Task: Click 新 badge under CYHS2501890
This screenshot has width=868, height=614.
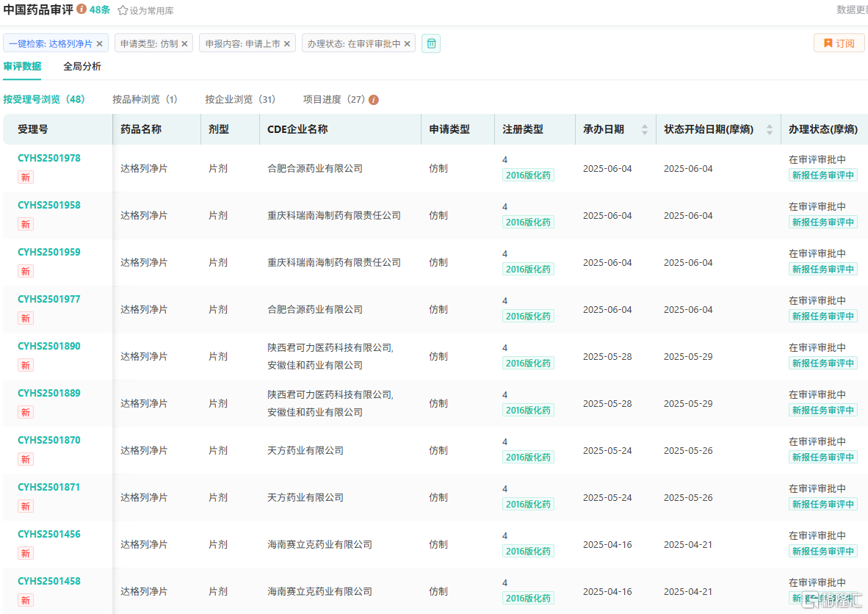Action: pyautogui.click(x=26, y=366)
